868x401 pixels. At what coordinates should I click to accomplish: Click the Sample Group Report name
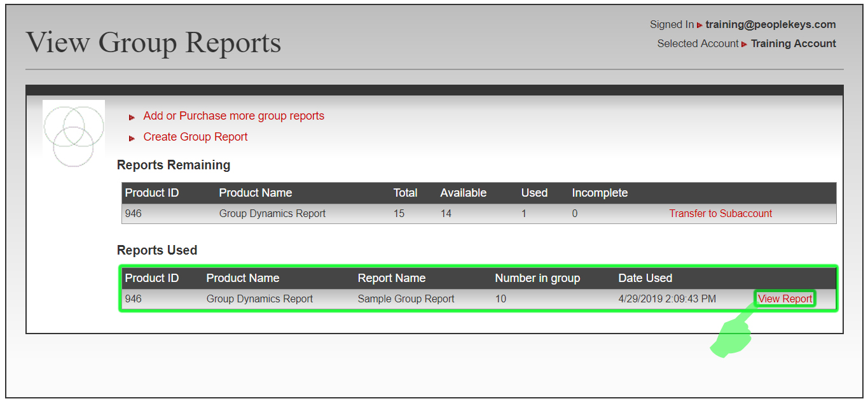406,298
